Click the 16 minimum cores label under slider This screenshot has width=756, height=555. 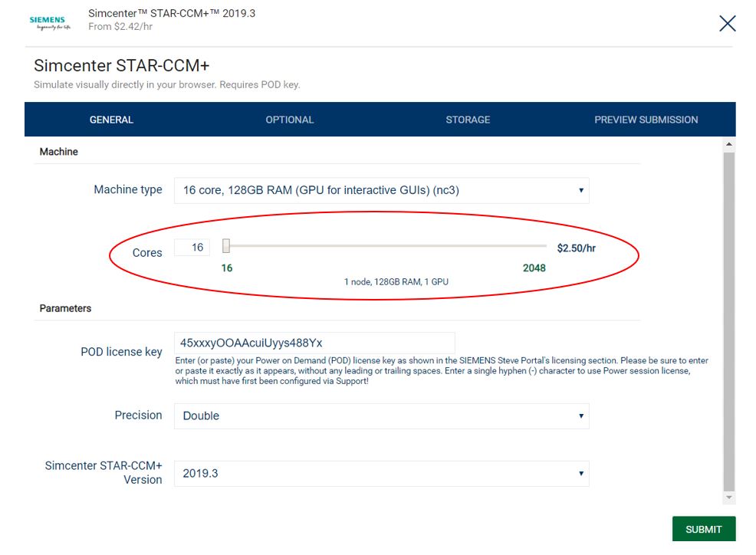click(x=227, y=268)
